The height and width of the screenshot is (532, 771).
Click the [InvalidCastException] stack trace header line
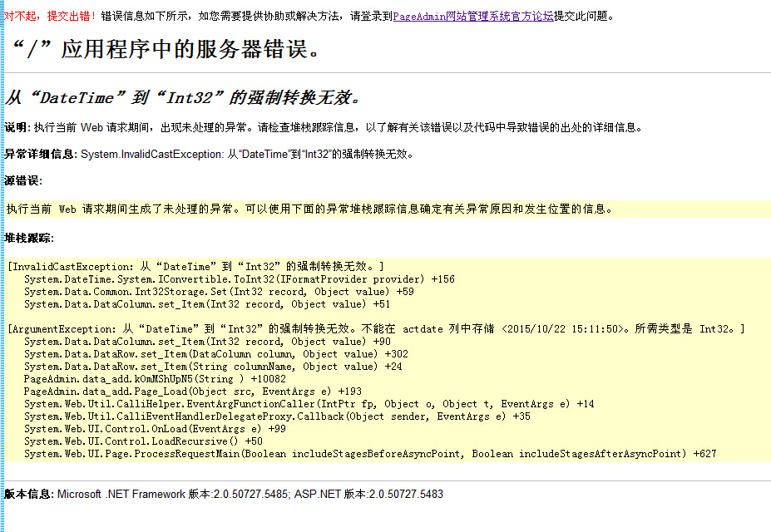[195, 267]
